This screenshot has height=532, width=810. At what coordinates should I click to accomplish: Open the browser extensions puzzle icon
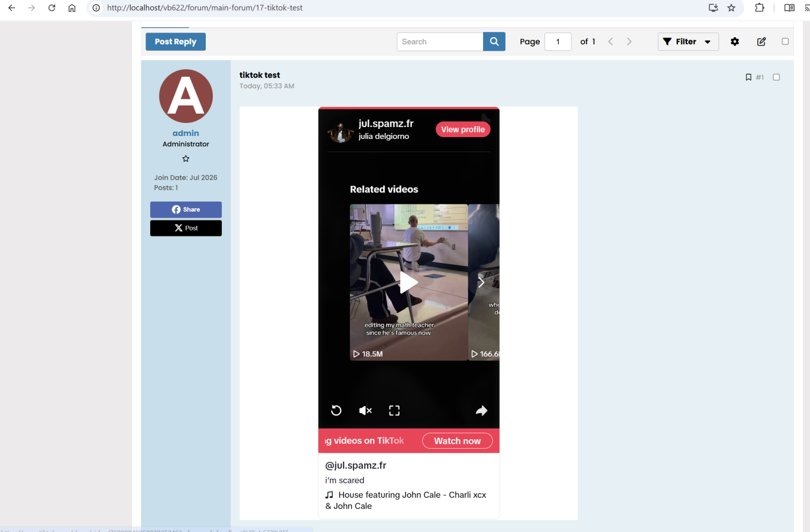[x=760, y=8]
